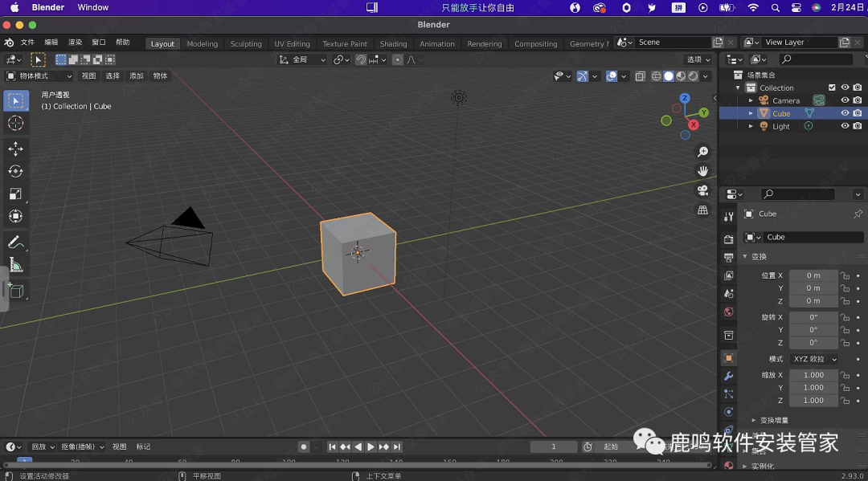868x481 pixels.
Task: Open the Window menu in menu bar
Action: [x=93, y=7]
